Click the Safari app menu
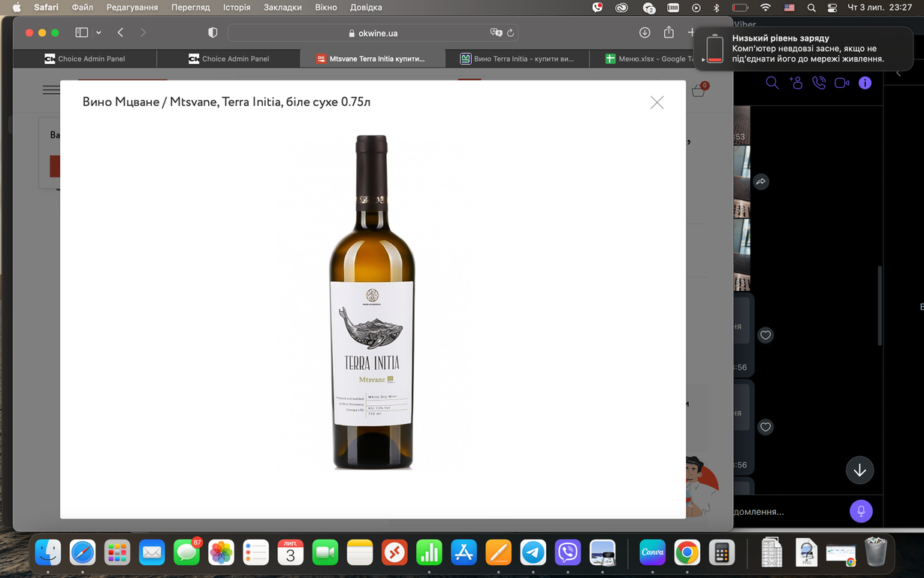 click(x=46, y=8)
